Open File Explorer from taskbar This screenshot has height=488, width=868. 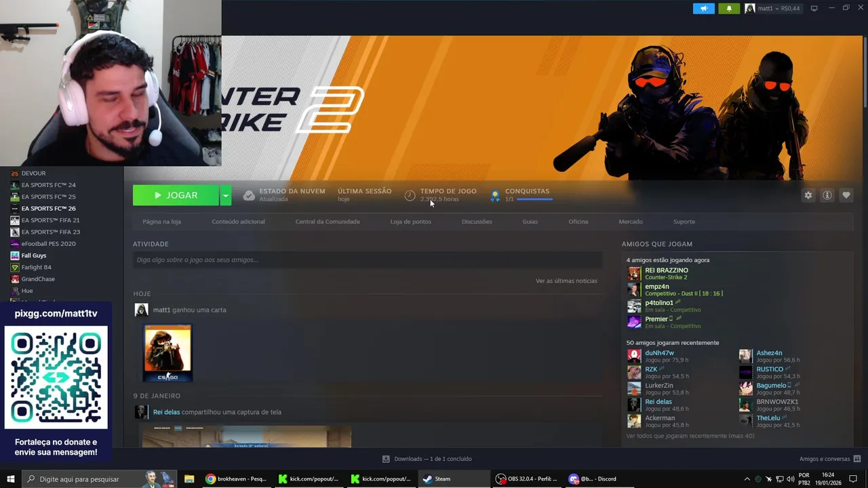(189, 479)
